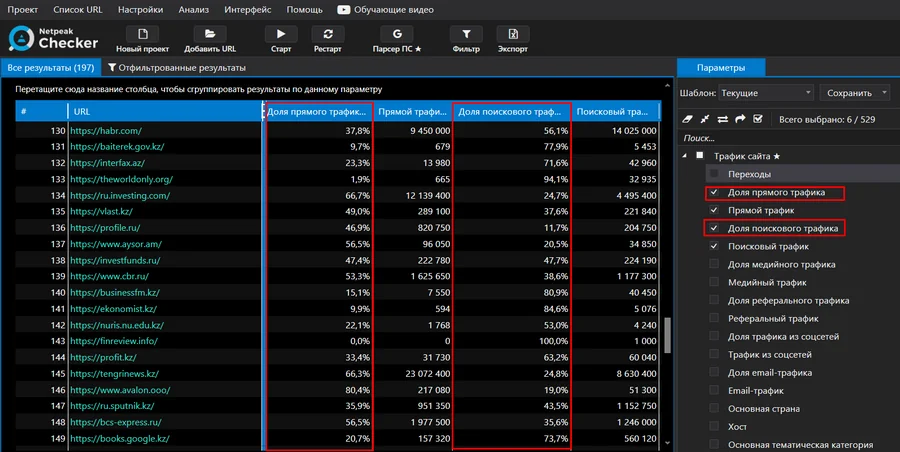Click the Экспорт icon
The width and height of the screenshot is (900, 452).
click(x=513, y=34)
